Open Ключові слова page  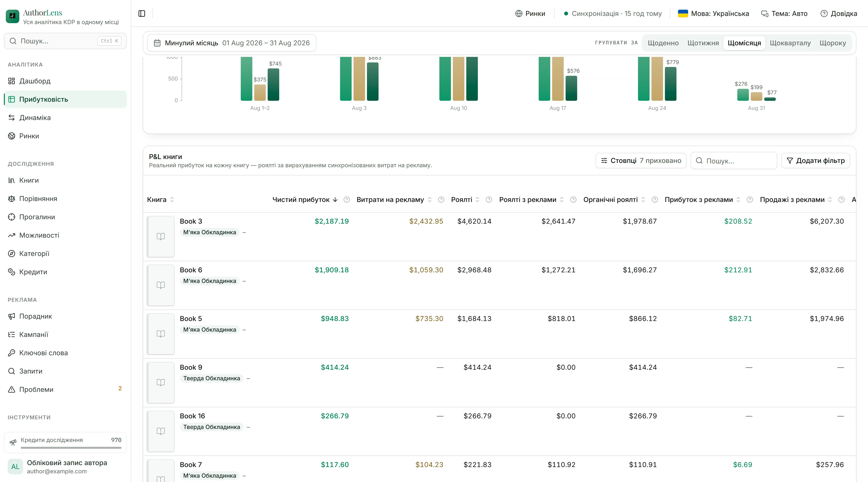65,353
